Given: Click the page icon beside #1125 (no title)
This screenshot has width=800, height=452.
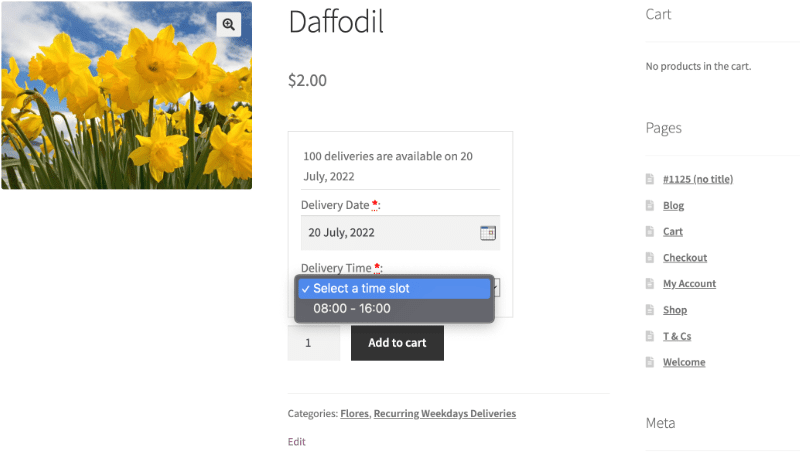Looking at the screenshot, I should coord(649,179).
